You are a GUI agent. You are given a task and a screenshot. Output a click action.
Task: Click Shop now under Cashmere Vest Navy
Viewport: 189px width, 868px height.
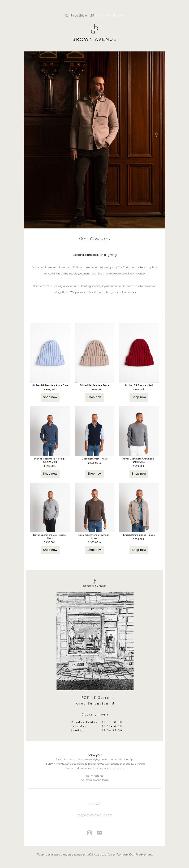click(x=94, y=473)
